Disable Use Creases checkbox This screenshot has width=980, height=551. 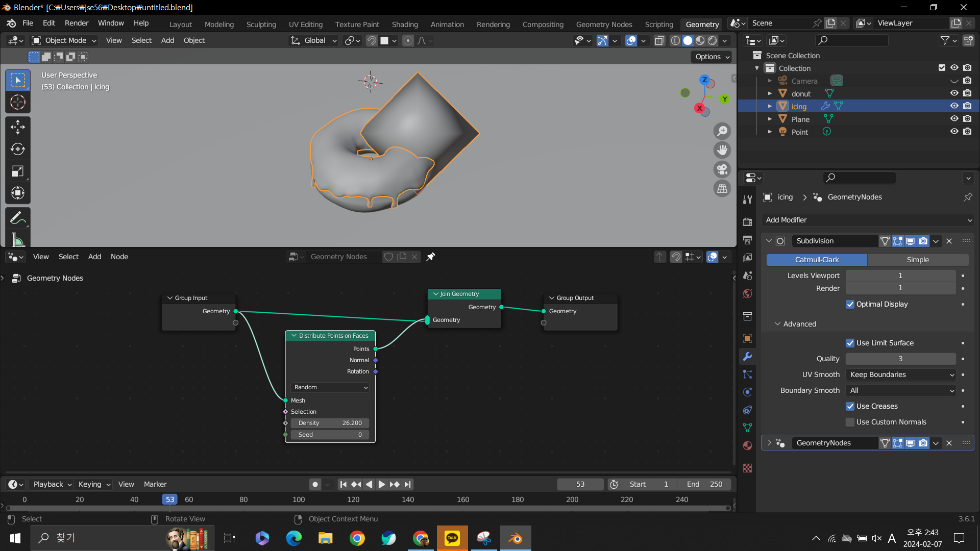click(x=850, y=406)
